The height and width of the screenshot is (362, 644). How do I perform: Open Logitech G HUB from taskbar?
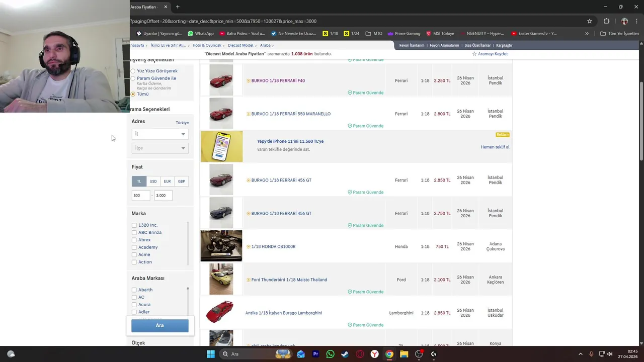tap(434, 354)
